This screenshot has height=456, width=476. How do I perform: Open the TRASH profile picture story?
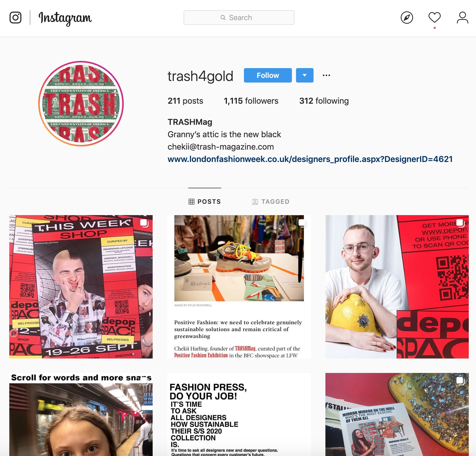[x=81, y=104]
